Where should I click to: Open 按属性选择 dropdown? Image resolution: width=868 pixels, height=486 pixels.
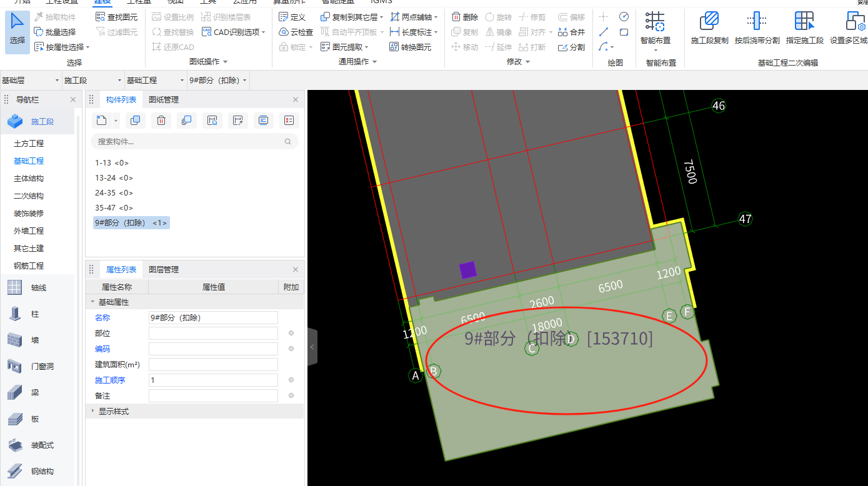(62, 47)
